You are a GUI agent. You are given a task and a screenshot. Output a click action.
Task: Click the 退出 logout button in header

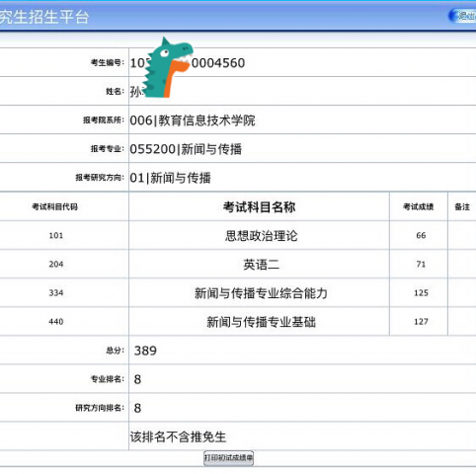point(462,16)
